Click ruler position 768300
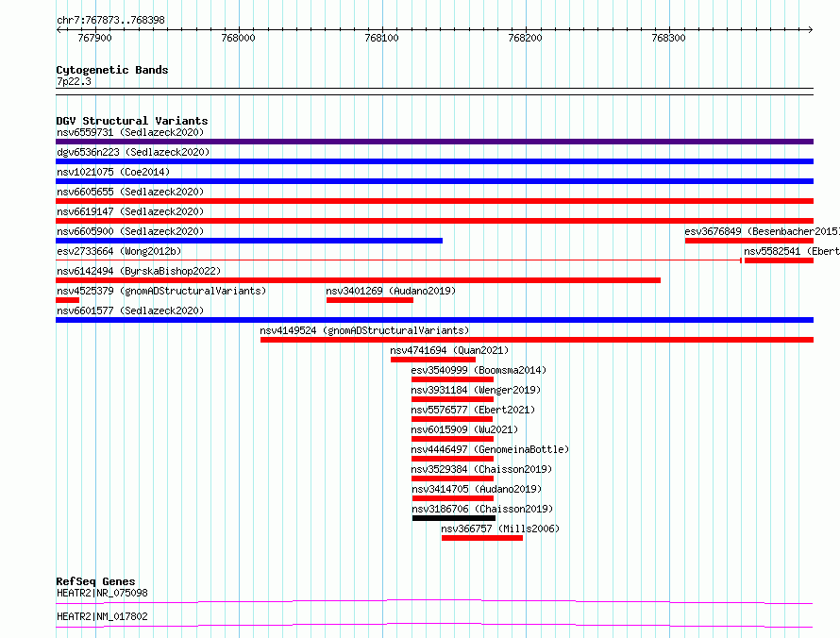 click(668, 38)
